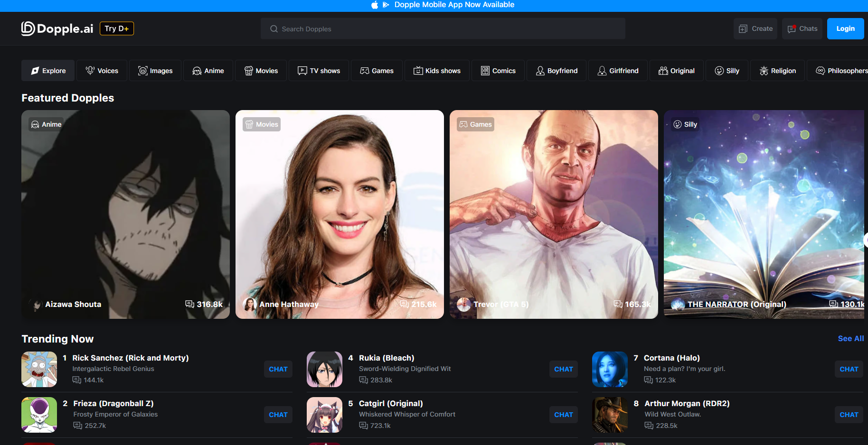Start chat with Rukia (Bleach)
Viewport: 868px width, 445px height.
(x=563, y=369)
